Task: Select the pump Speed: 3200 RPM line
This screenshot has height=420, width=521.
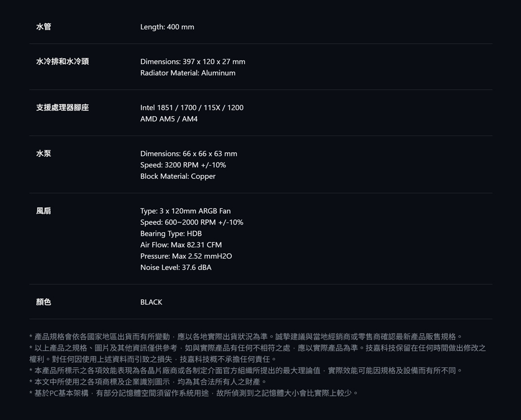Action: 183,165
